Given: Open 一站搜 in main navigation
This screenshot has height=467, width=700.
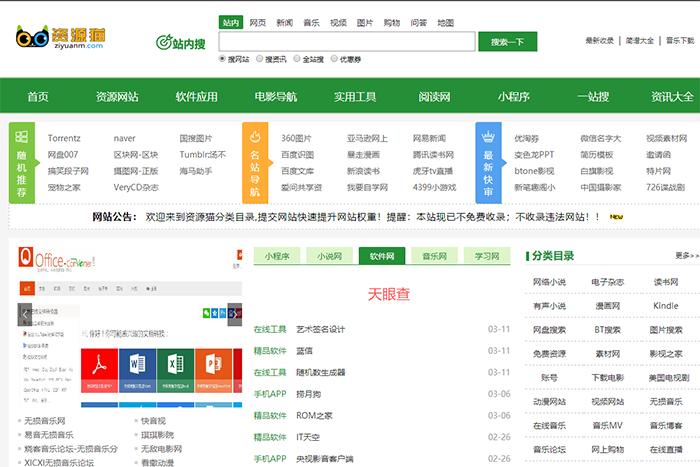Looking at the screenshot, I should click(593, 96).
